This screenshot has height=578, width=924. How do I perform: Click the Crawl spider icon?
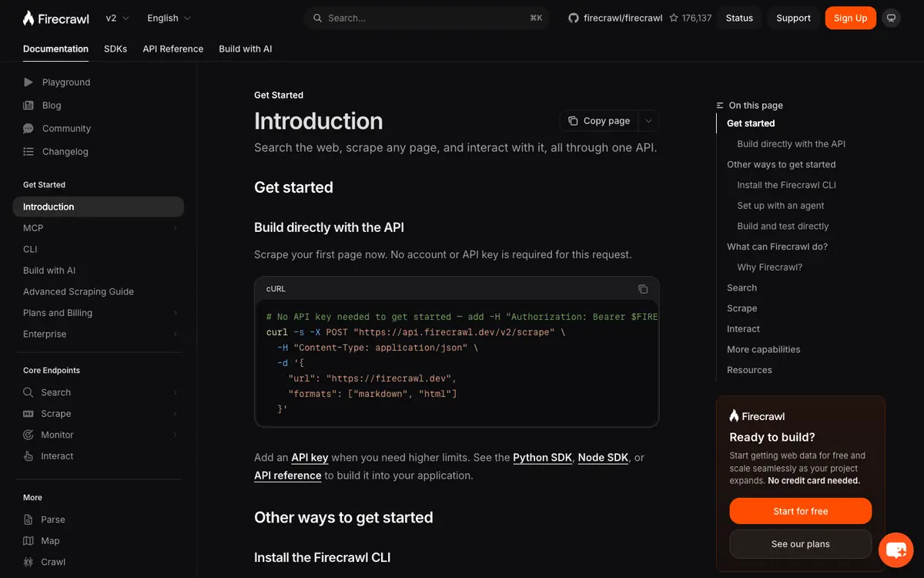click(28, 562)
